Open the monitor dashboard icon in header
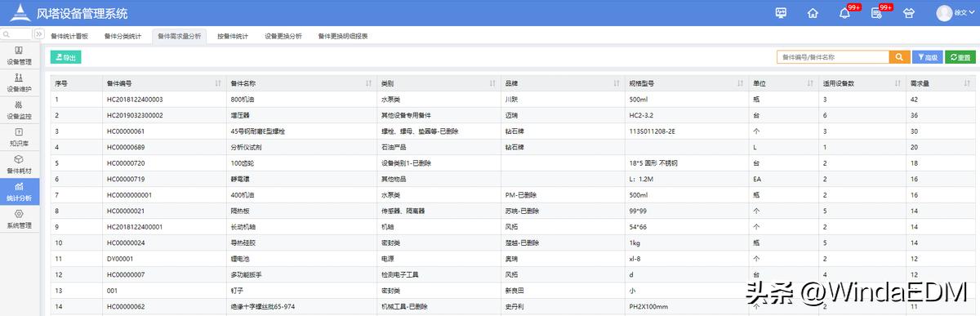The height and width of the screenshot is (316, 980). coord(782,12)
